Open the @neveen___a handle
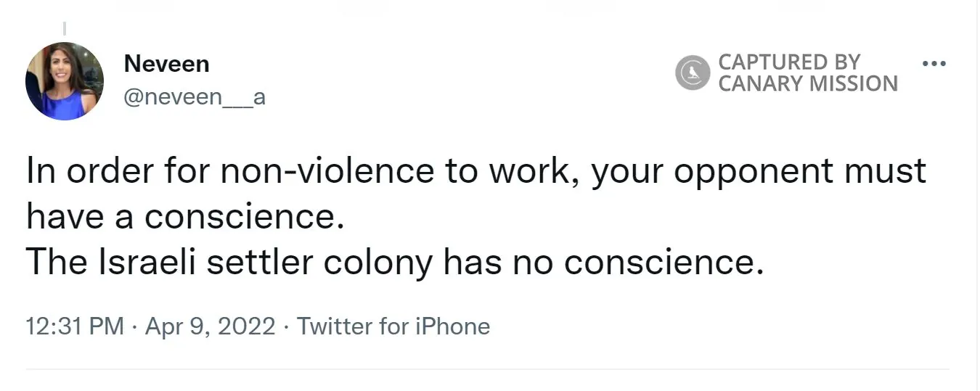Image resolution: width=980 pixels, height=391 pixels. point(195,96)
